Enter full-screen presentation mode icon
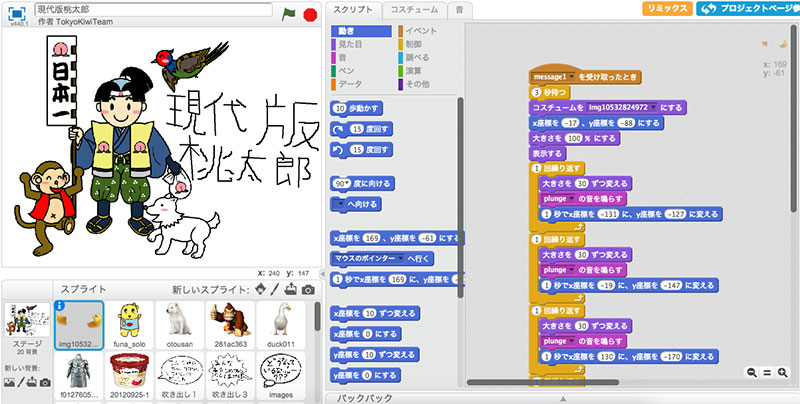Viewport: 800px width, 404px height. pos(17,13)
